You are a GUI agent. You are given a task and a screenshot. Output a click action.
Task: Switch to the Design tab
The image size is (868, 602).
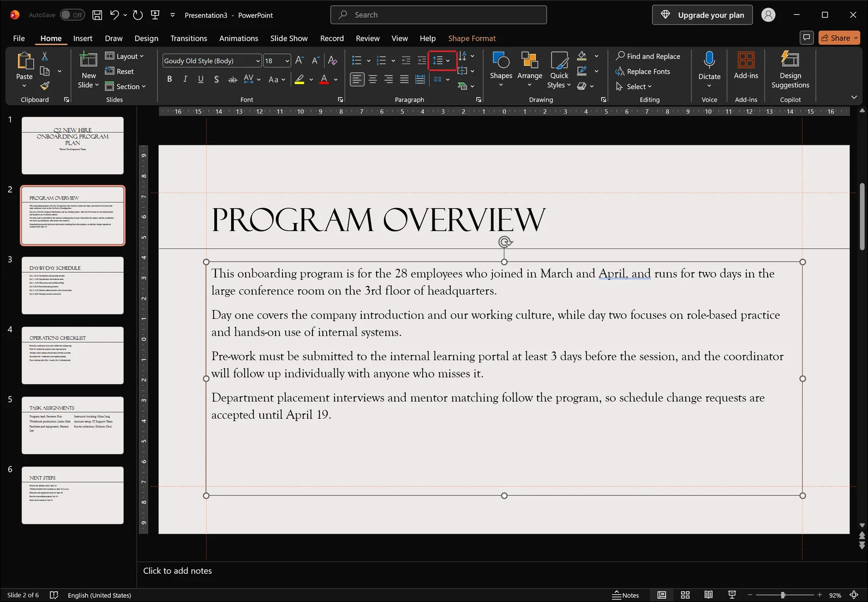146,38
